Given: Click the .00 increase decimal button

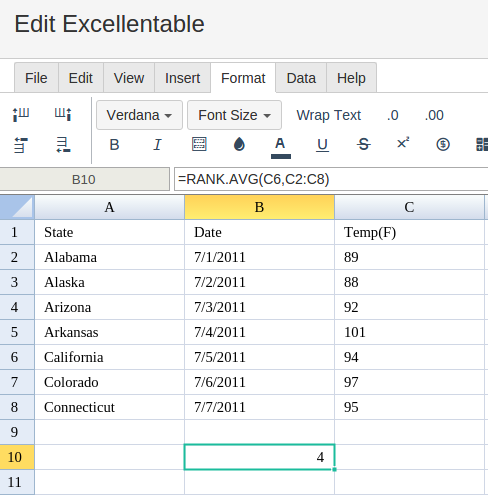Looking at the screenshot, I should 434,115.
